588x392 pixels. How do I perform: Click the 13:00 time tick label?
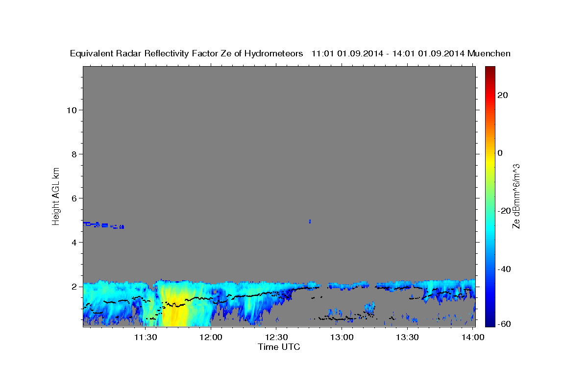pos(342,337)
